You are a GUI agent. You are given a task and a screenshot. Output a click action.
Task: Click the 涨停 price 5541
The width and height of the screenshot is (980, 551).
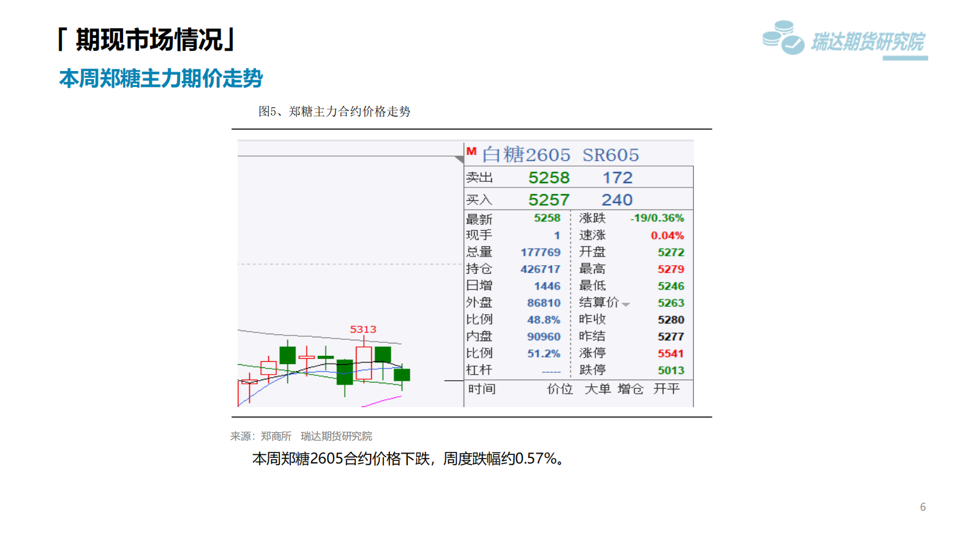[x=671, y=353]
